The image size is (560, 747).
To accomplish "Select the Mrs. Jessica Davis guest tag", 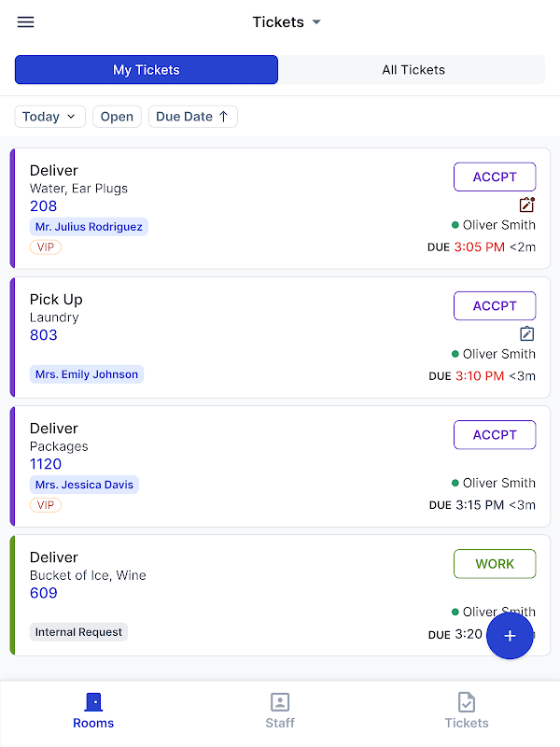I will [84, 485].
